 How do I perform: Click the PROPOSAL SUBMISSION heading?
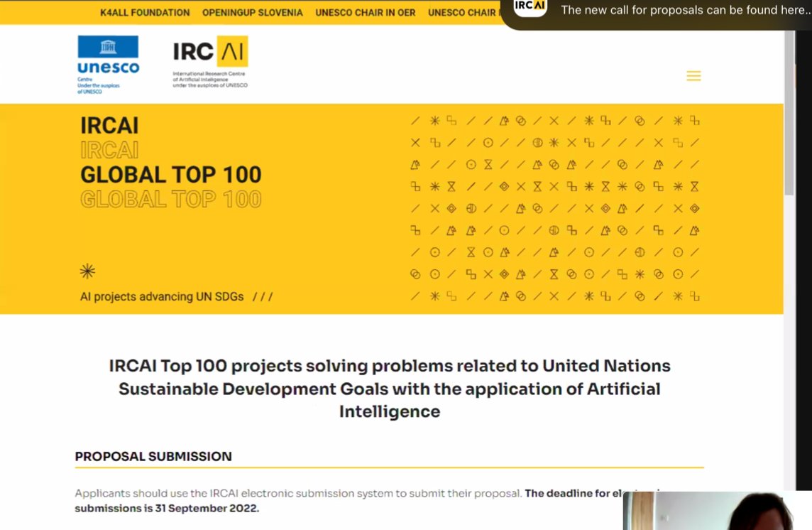pyautogui.click(x=153, y=456)
